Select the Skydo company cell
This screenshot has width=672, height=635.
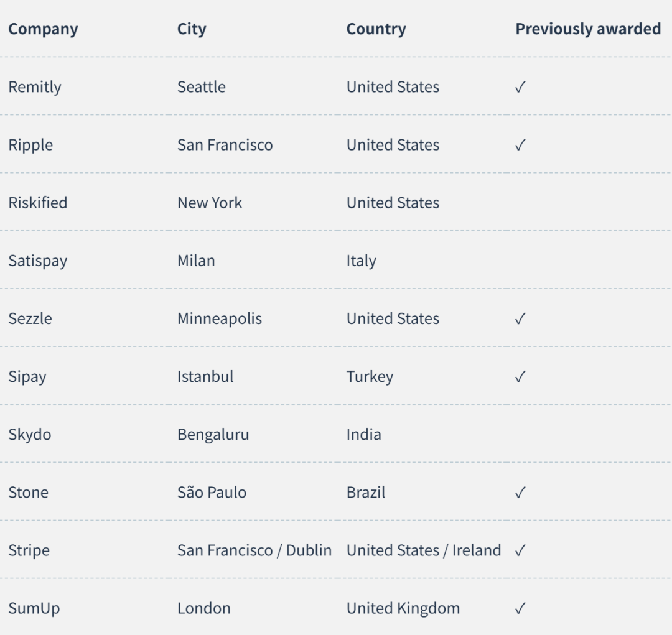point(30,435)
